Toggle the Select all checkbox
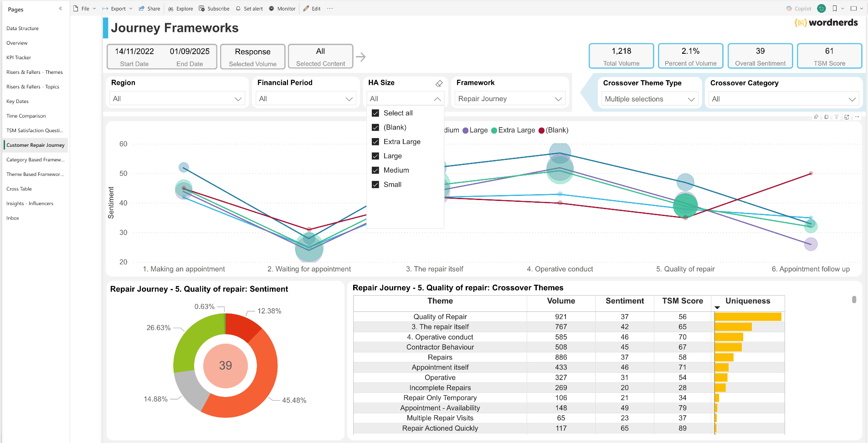Image resolution: width=868 pixels, height=443 pixels. [375, 113]
